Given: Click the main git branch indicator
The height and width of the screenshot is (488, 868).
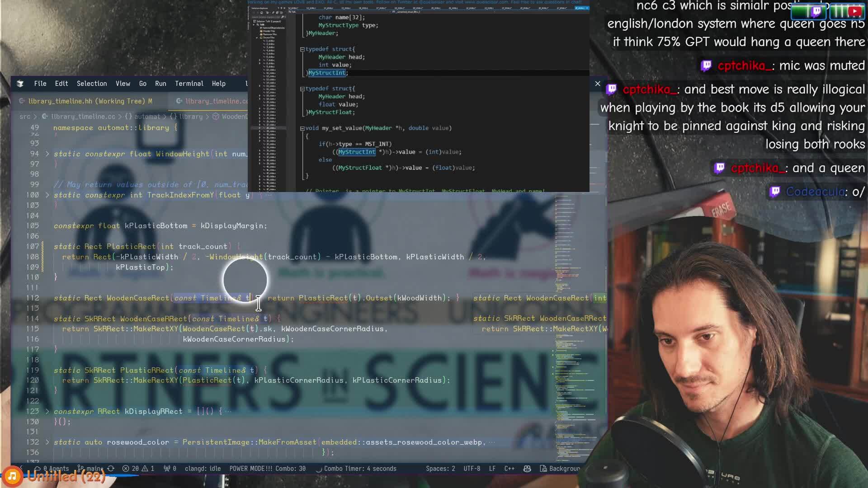Looking at the screenshot, I should (x=90, y=469).
